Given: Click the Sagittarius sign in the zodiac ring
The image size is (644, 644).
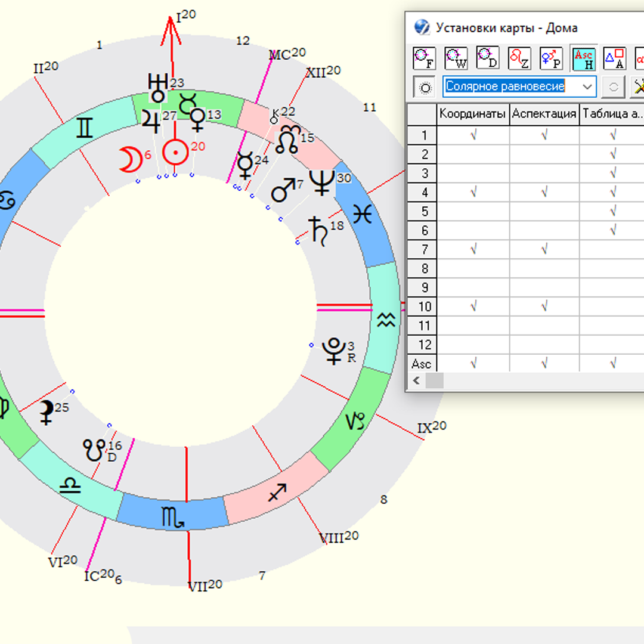Looking at the screenshot, I should click(277, 493).
